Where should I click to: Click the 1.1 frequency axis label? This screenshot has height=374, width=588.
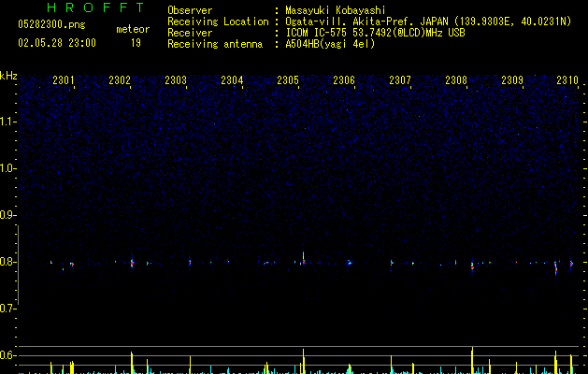click(x=7, y=122)
